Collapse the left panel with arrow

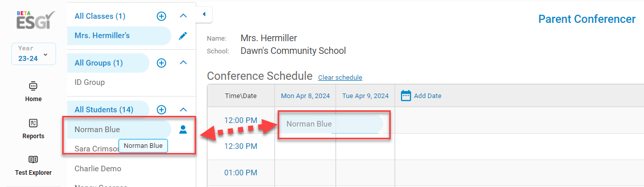204,14
